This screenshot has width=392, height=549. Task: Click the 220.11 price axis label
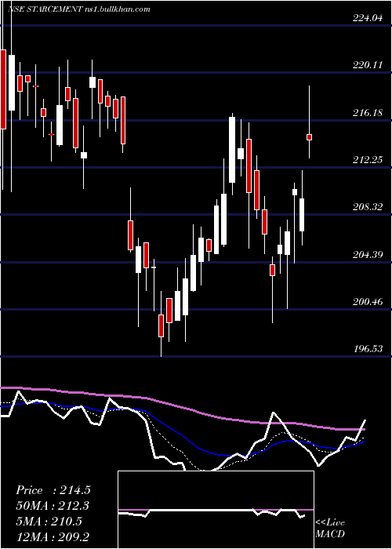(x=368, y=65)
